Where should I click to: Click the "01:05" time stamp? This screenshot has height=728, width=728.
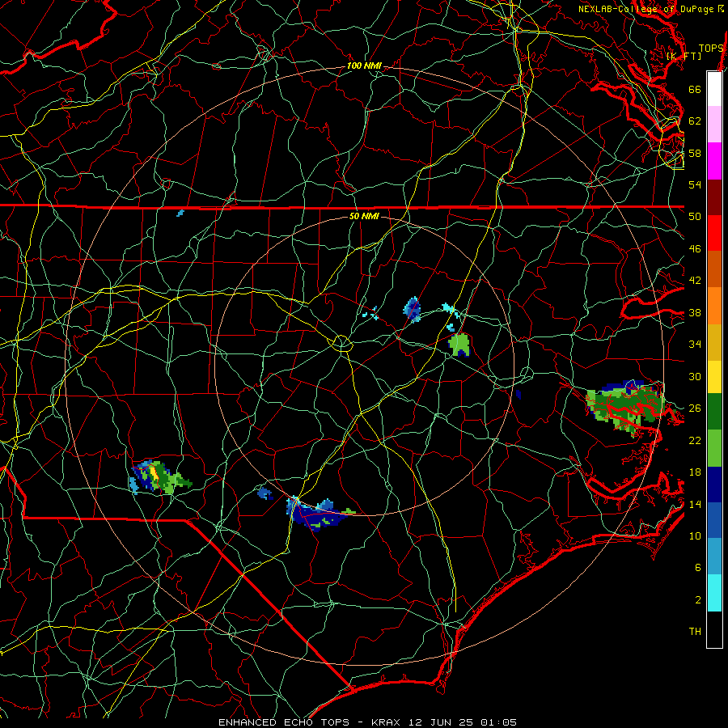click(x=498, y=722)
